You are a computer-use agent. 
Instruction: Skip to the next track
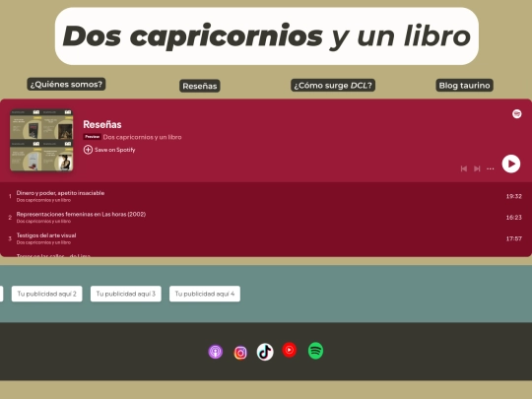(477, 168)
